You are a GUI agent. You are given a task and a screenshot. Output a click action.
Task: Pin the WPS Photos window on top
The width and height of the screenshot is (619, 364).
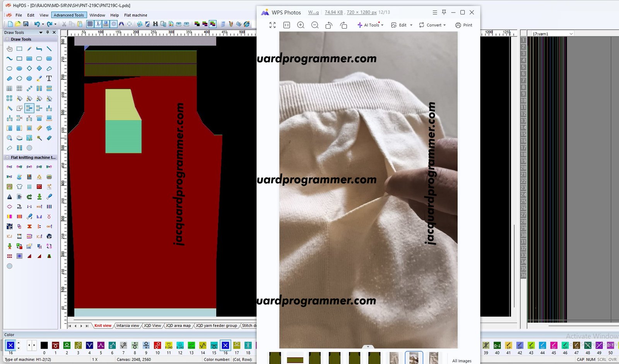click(x=444, y=12)
